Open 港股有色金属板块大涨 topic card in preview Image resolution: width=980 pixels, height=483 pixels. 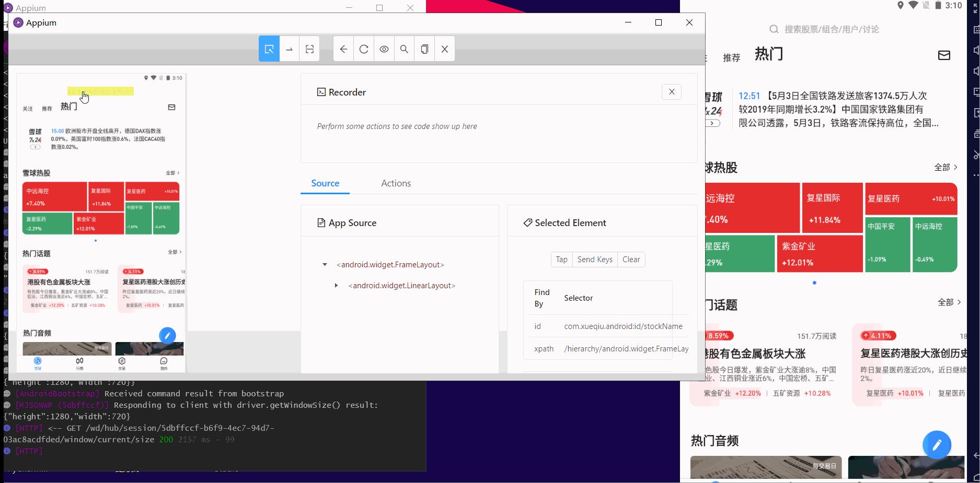68,288
